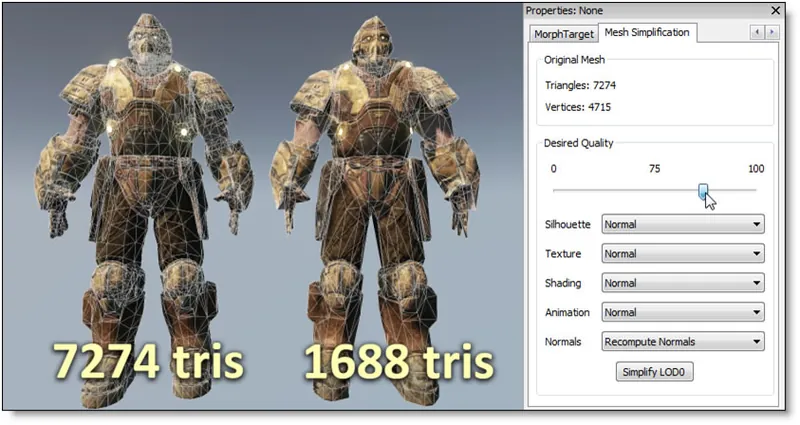The width and height of the screenshot is (800, 425).
Task: Click the Desired Quality group label
Action: 579,143
